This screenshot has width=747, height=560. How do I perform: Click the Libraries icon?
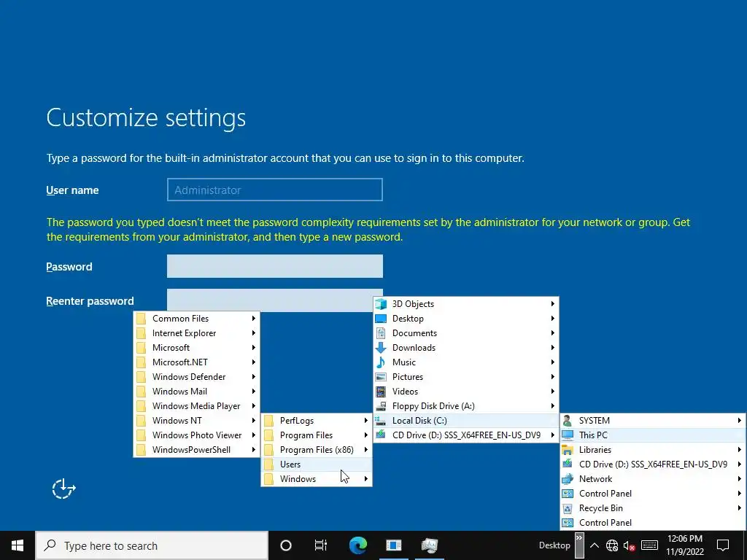(568, 449)
